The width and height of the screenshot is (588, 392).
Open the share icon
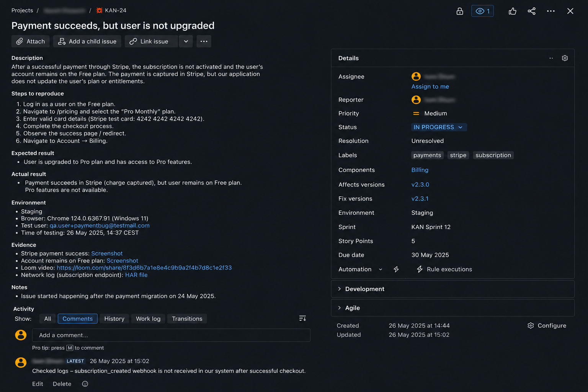coord(532,11)
